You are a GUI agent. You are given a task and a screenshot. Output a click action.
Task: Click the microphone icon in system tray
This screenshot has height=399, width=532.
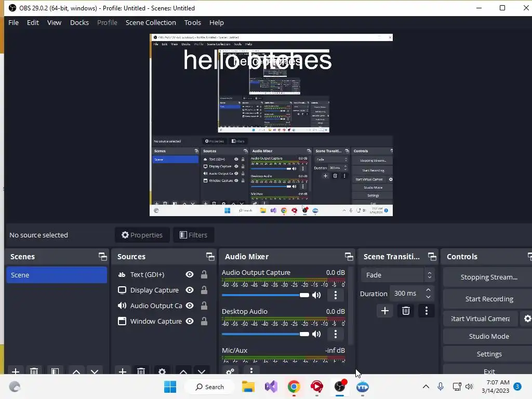coord(441,387)
